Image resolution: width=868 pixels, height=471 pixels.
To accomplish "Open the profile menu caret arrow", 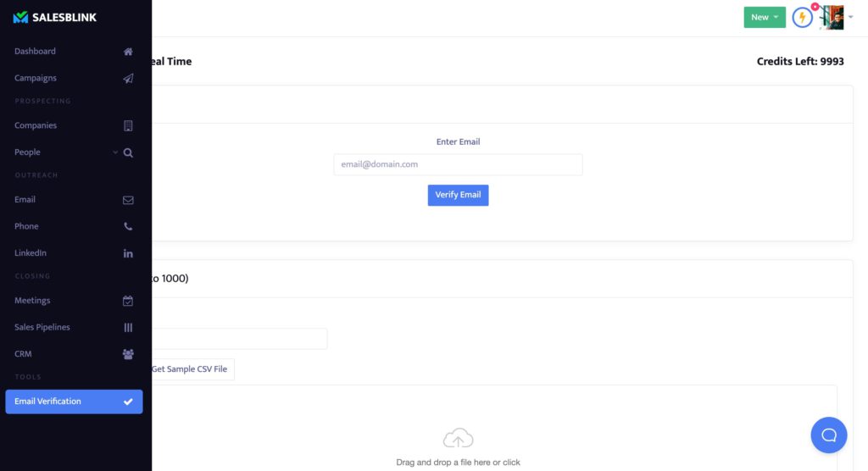I will pos(851,17).
